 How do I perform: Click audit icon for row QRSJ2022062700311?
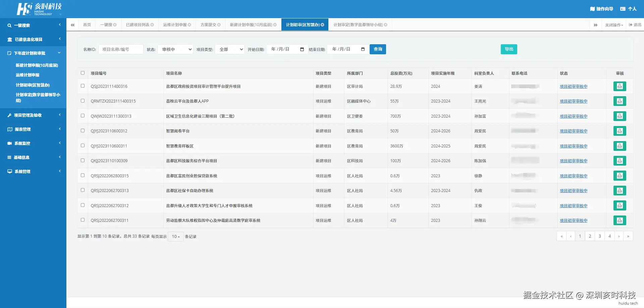620,221
